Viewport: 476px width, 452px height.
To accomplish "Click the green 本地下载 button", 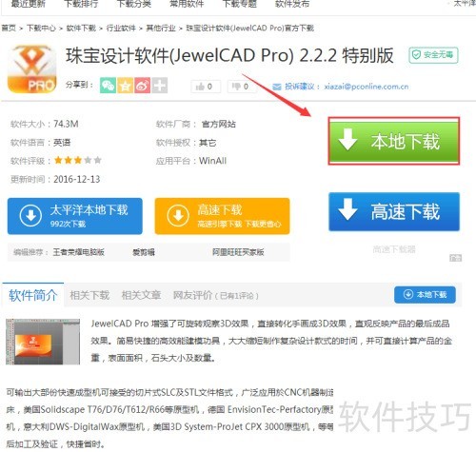I will (394, 141).
